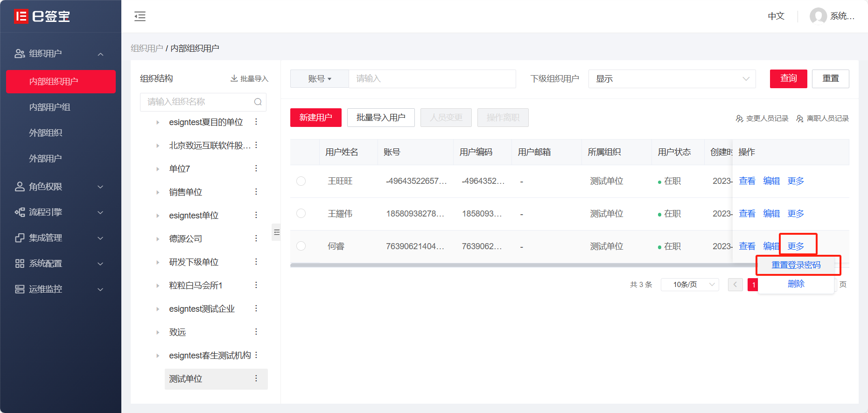Select the radio button for 何睿
Viewport: 868px width, 413px height.
(x=301, y=246)
